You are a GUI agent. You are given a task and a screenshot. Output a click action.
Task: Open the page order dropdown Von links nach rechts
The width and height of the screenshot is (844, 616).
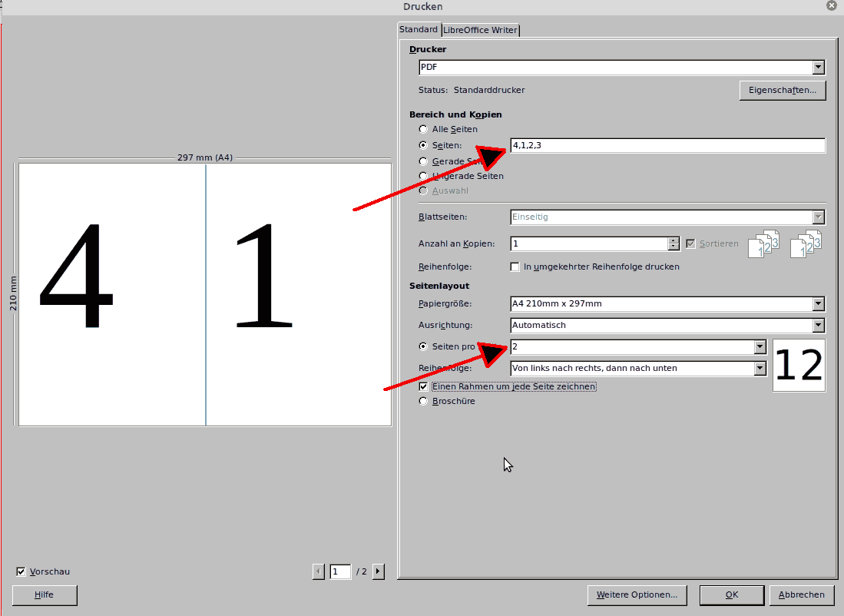pyautogui.click(x=760, y=368)
